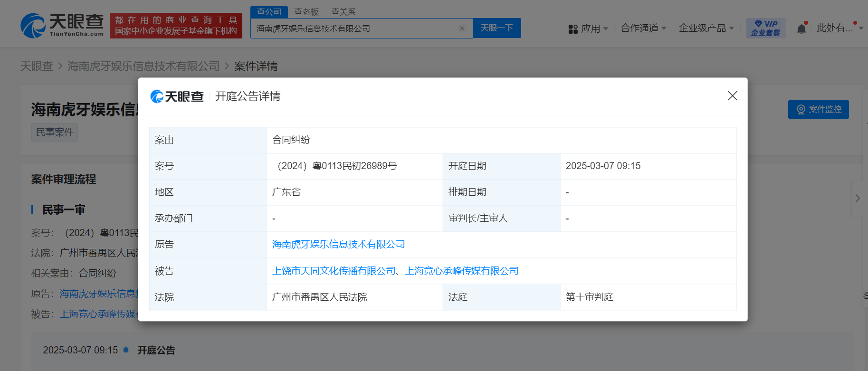The width and height of the screenshot is (868, 371).
Task: Expand the 企业级产品 dropdown
Action: (732, 28)
